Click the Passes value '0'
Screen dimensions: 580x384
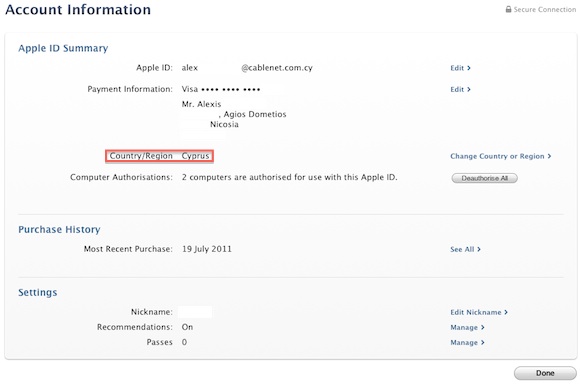click(x=184, y=342)
